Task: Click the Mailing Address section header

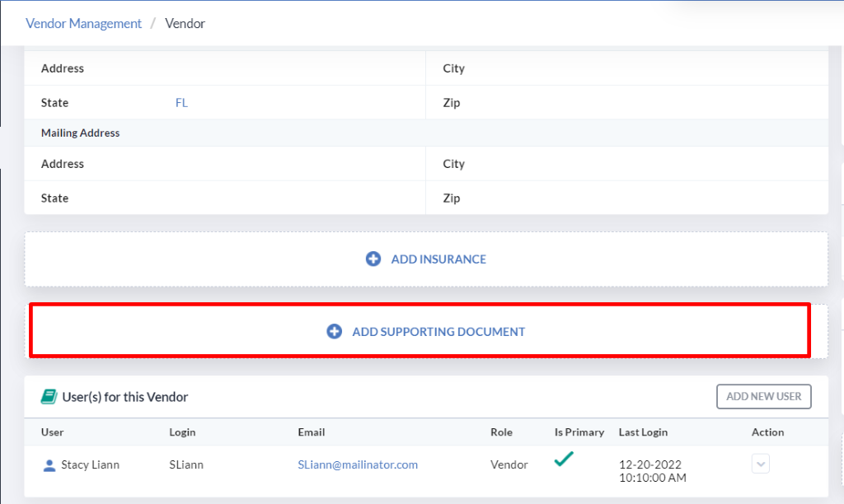Action: pos(80,133)
